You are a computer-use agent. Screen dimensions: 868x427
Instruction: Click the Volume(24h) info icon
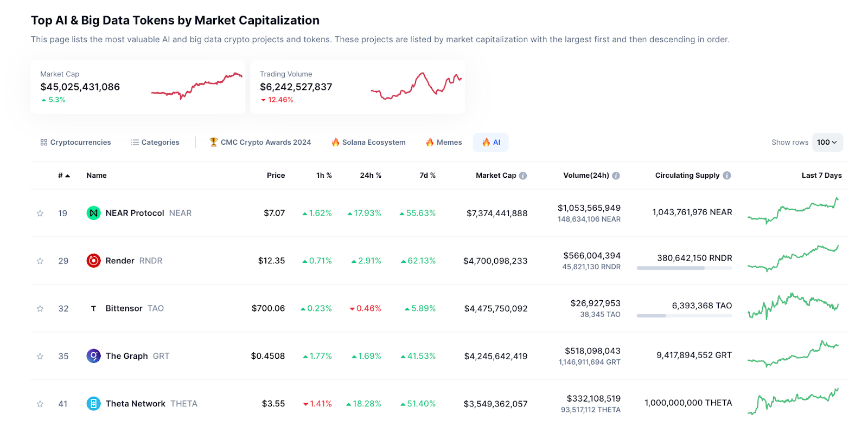pyautogui.click(x=616, y=176)
